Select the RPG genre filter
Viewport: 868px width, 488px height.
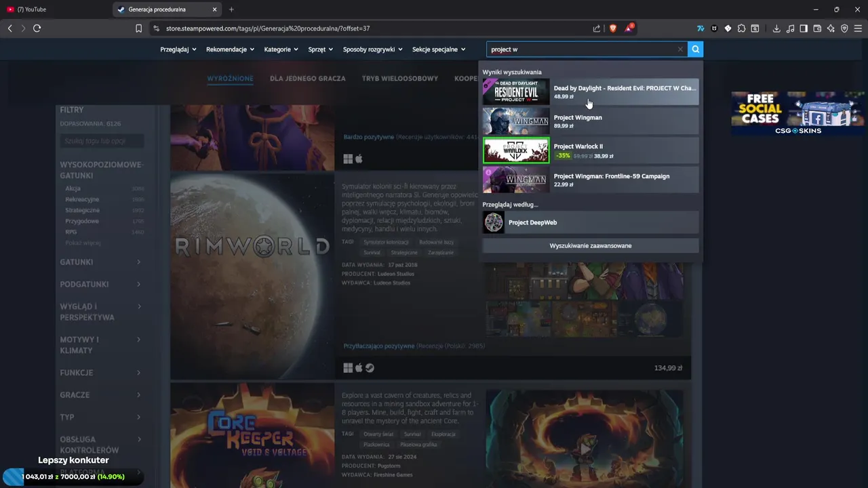(x=71, y=232)
